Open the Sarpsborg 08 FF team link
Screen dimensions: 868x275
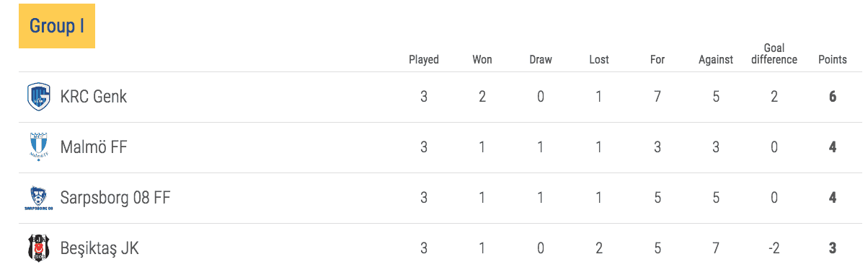click(x=115, y=198)
